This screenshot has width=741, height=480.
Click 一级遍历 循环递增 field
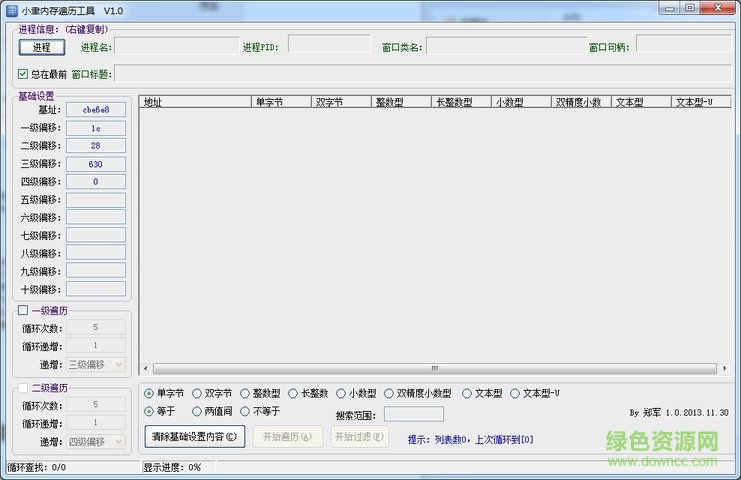point(96,345)
